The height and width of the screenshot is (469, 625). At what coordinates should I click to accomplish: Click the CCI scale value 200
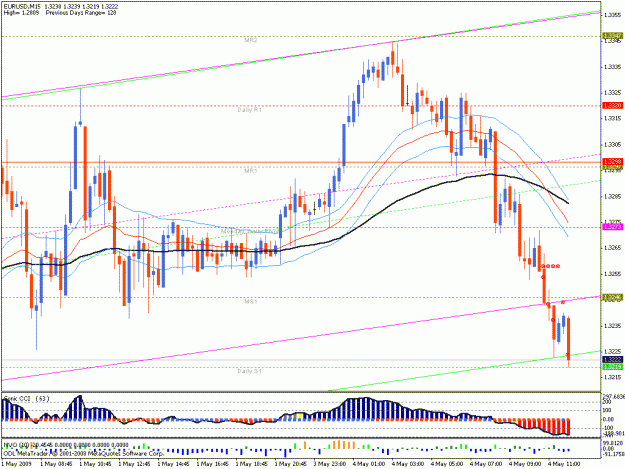607,402
